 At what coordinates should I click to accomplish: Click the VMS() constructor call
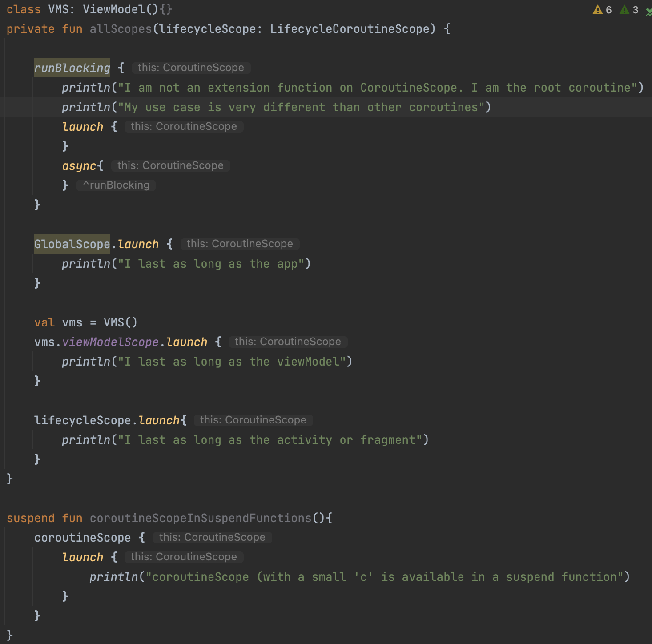(x=121, y=322)
